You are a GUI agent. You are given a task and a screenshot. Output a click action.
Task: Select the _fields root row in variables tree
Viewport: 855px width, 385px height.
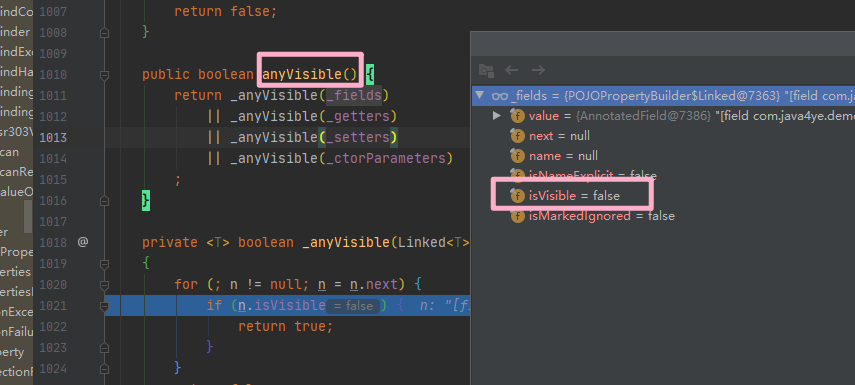pyautogui.click(x=663, y=96)
